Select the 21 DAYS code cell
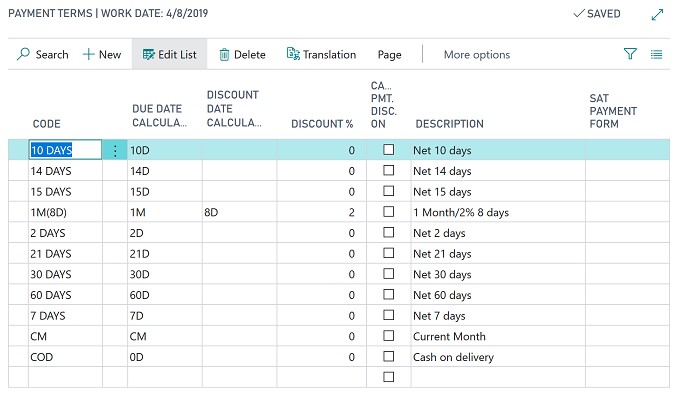The image size is (680, 396). tap(65, 253)
